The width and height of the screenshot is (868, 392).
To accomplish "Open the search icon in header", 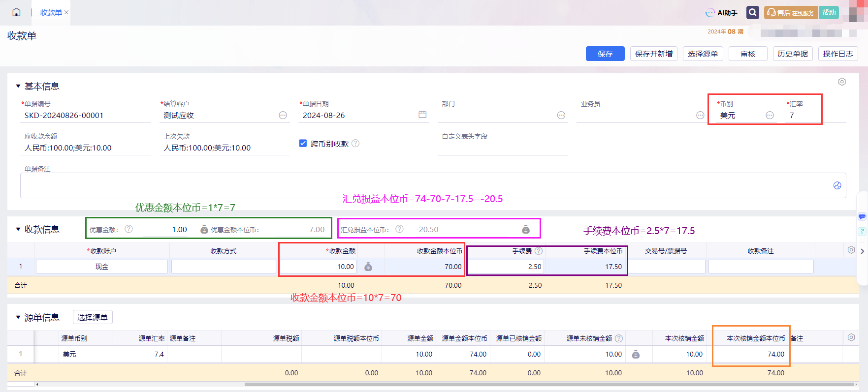I will pyautogui.click(x=752, y=12).
